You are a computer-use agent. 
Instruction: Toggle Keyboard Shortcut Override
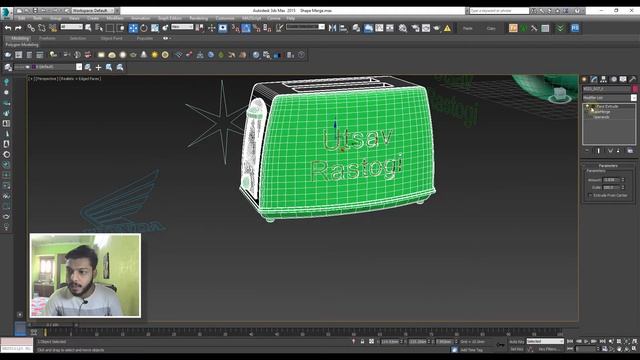tap(222, 28)
